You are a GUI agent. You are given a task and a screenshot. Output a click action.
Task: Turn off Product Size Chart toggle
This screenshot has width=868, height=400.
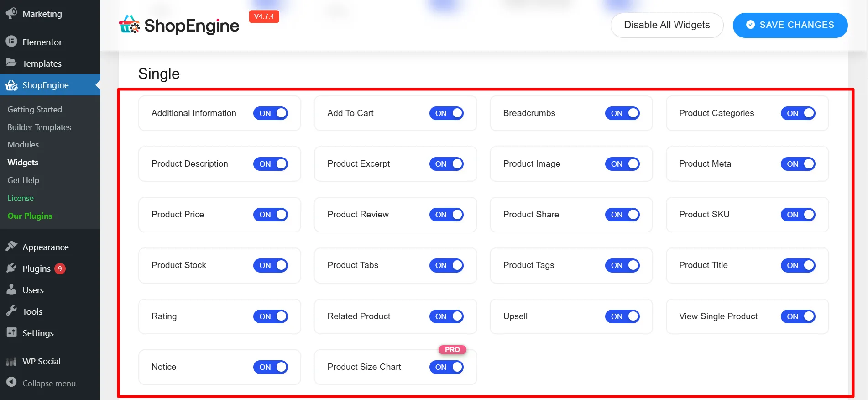point(446,367)
